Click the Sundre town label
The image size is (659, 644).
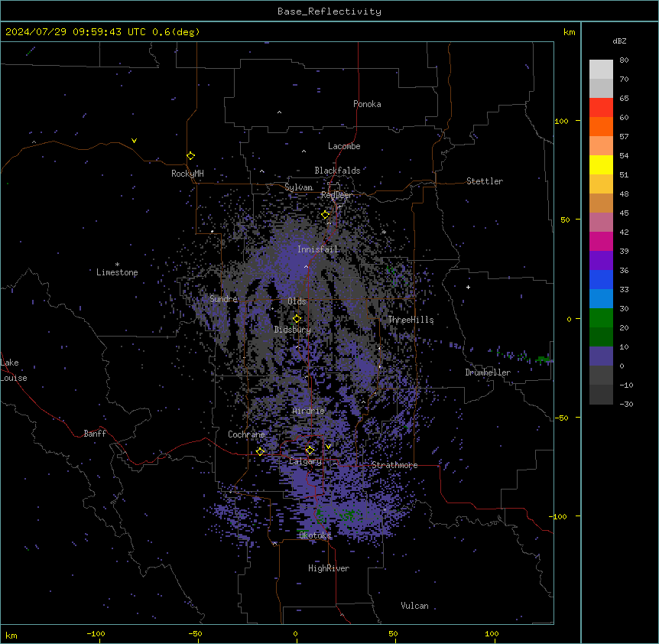223,299
